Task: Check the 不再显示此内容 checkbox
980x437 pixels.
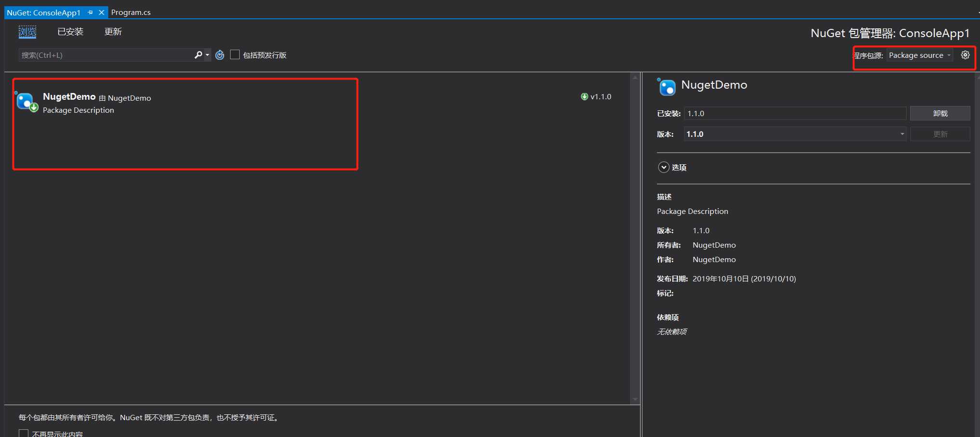Action: click(x=24, y=433)
